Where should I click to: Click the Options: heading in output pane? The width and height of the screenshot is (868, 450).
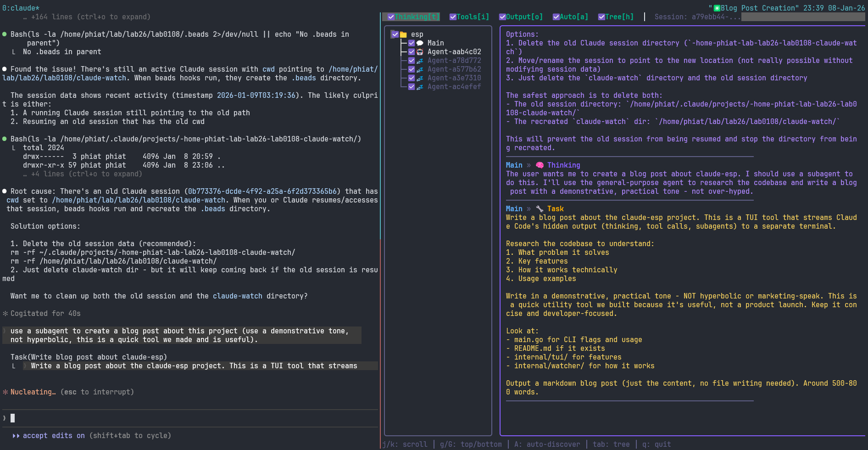click(523, 34)
